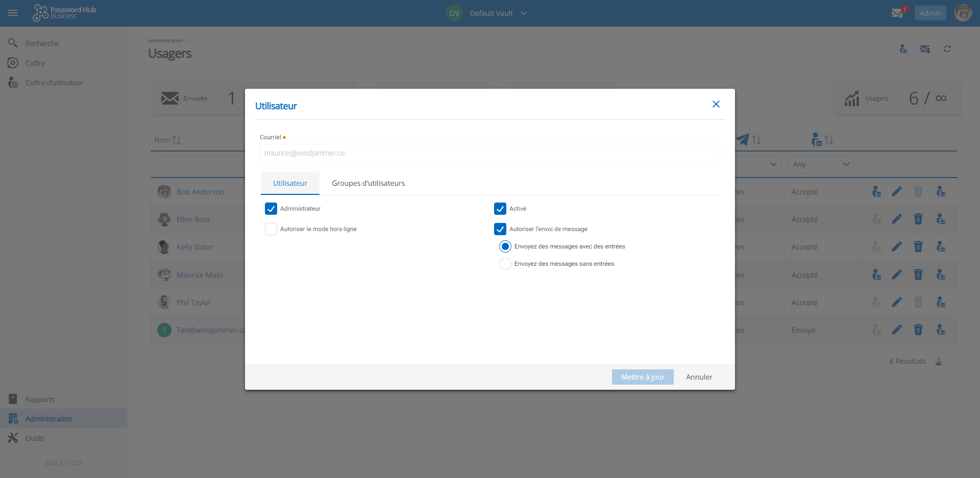Screen dimensions: 980x478
Task: Switch to Groupes d'utilisateurs tab
Action: (x=368, y=183)
